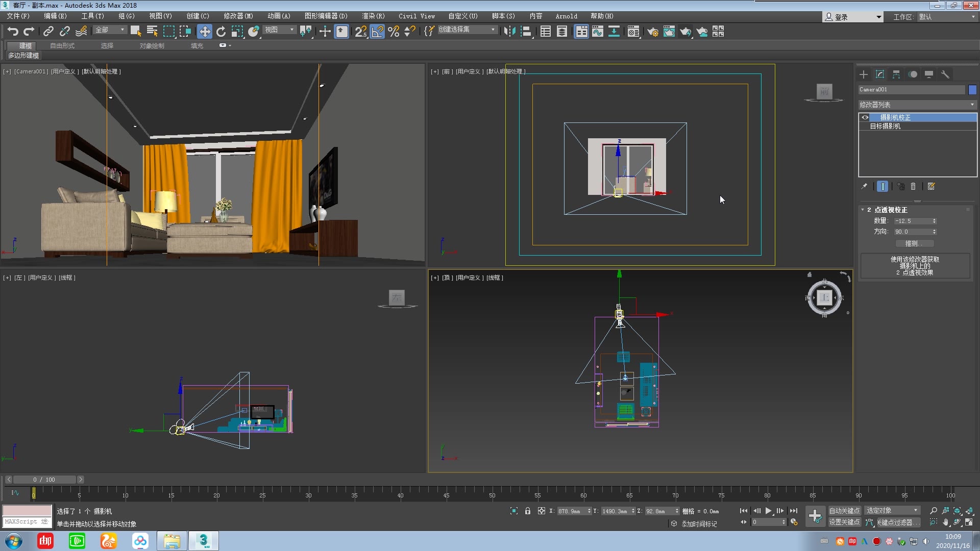The height and width of the screenshot is (551, 980).
Task: Switch to the Create panel plus icon
Action: coord(864,74)
